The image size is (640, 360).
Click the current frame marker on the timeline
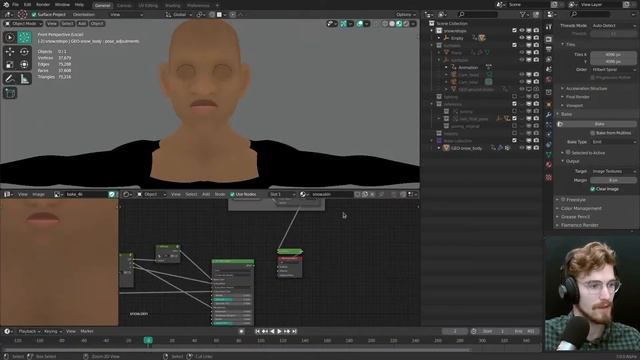point(149,340)
